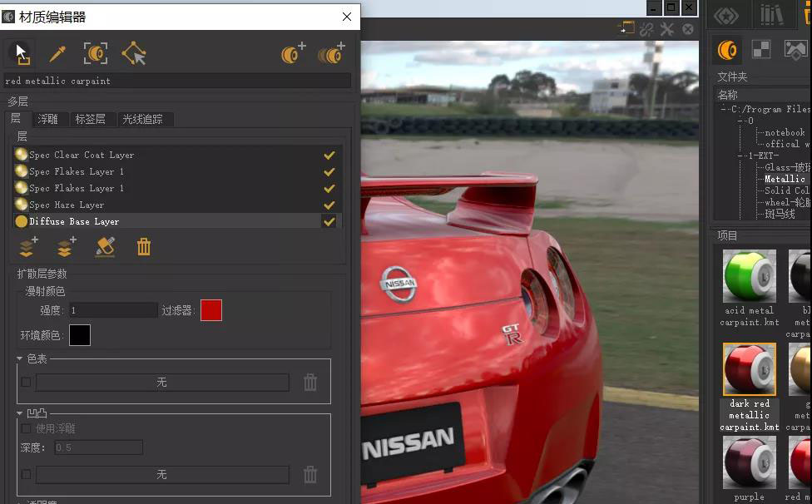Click the frame material preview icon
This screenshot has height=504, width=812.
(96, 55)
